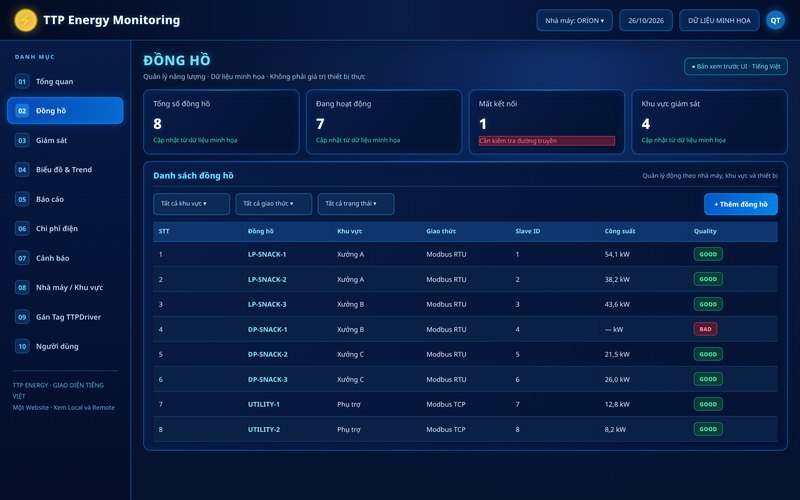The height and width of the screenshot is (500, 800).
Task: Expand the Tất cả trạng thái filter
Action: [x=356, y=204]
